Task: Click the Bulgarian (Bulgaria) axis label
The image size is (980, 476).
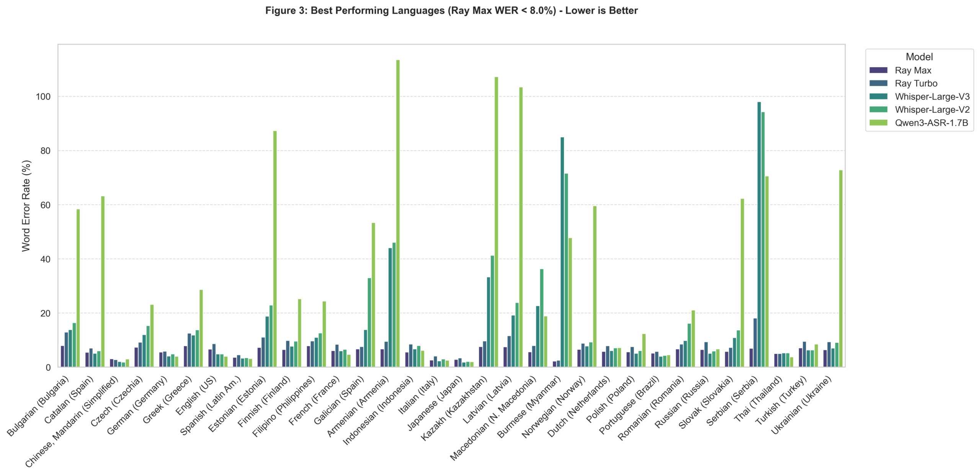Action: pos(38,406)
